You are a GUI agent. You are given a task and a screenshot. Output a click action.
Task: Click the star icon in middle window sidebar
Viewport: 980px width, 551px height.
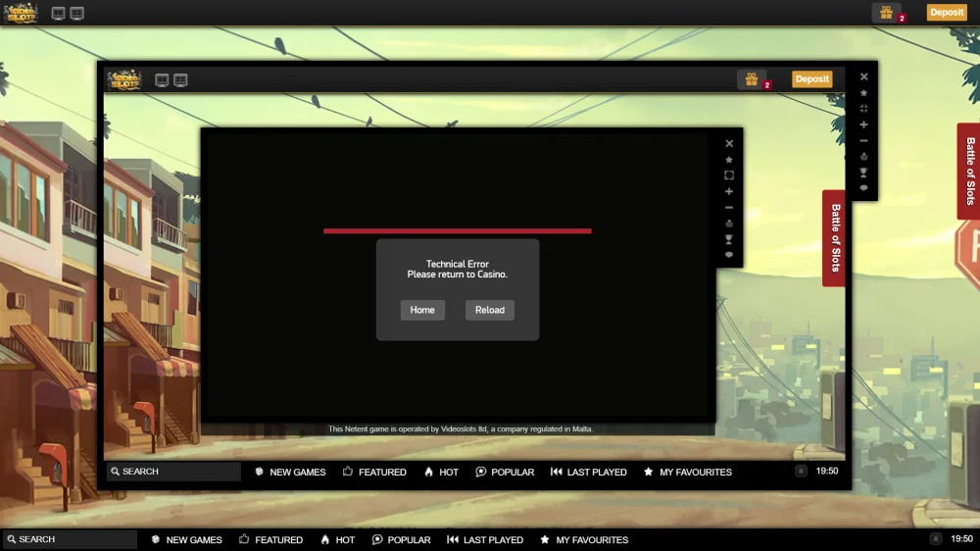pos(863,92)
